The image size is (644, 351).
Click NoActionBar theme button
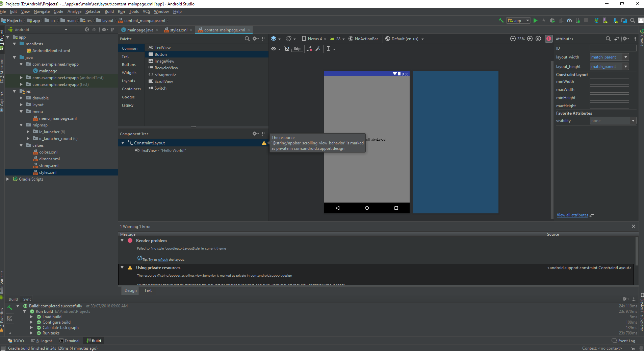tap(363, 39)
